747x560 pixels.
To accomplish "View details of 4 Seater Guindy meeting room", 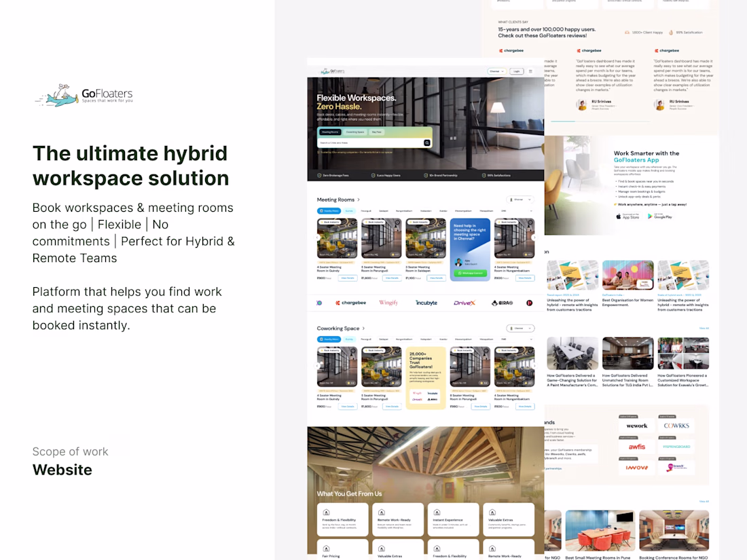I will [x=347, y=278].
